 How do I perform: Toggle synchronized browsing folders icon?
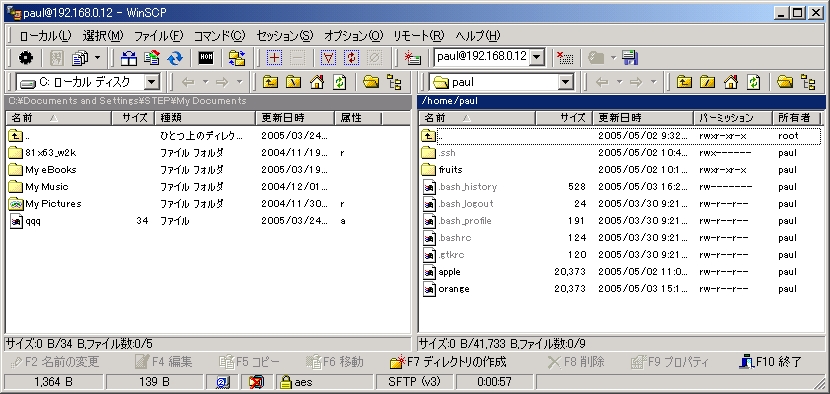237,58
